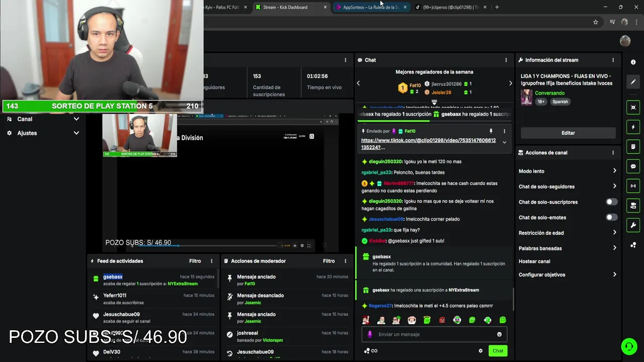Open the pinned TikTok video link
The image size is (644, 362).
click(428, 144)
